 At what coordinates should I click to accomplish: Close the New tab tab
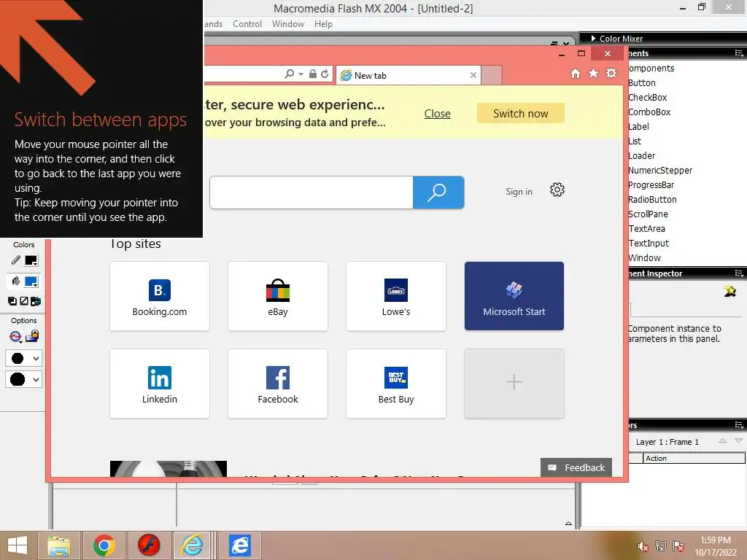[473, 75]
